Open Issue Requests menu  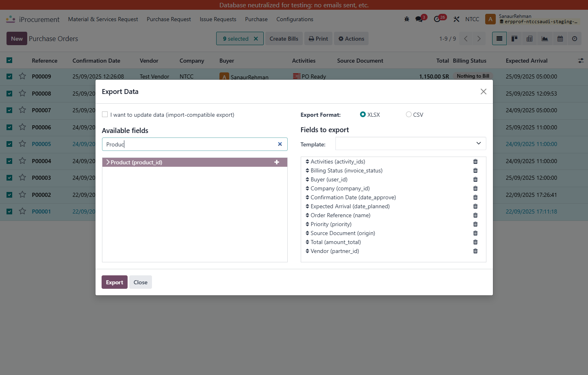click(218, 19)
